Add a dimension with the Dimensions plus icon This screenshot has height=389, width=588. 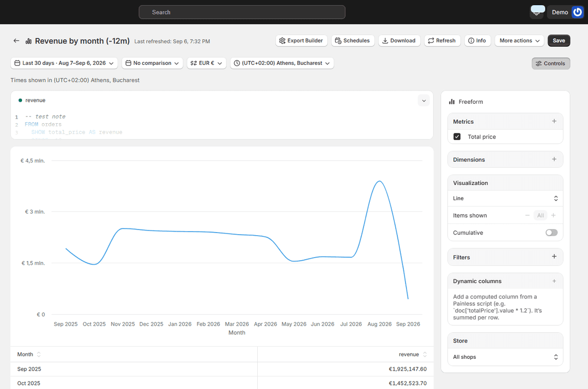(x=554, y=159)
